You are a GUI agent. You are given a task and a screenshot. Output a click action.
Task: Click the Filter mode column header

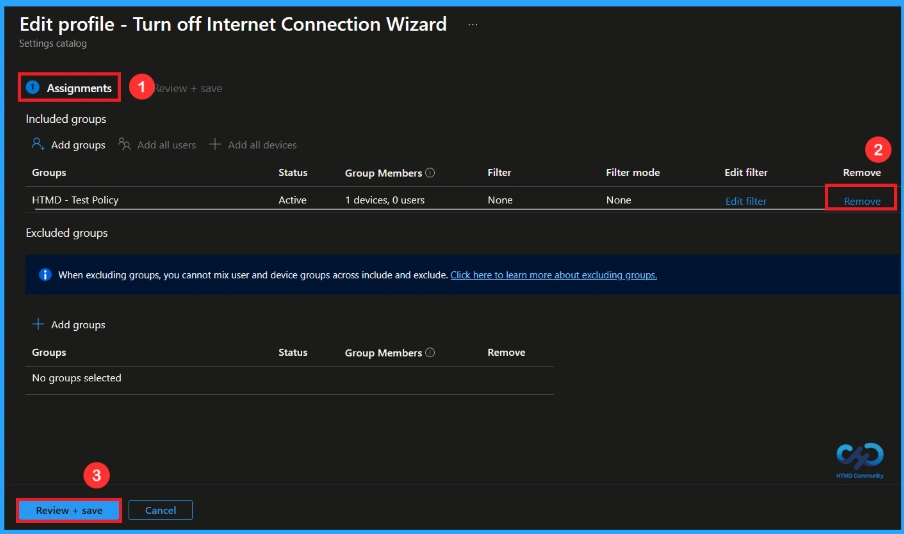tap(633, 172)
